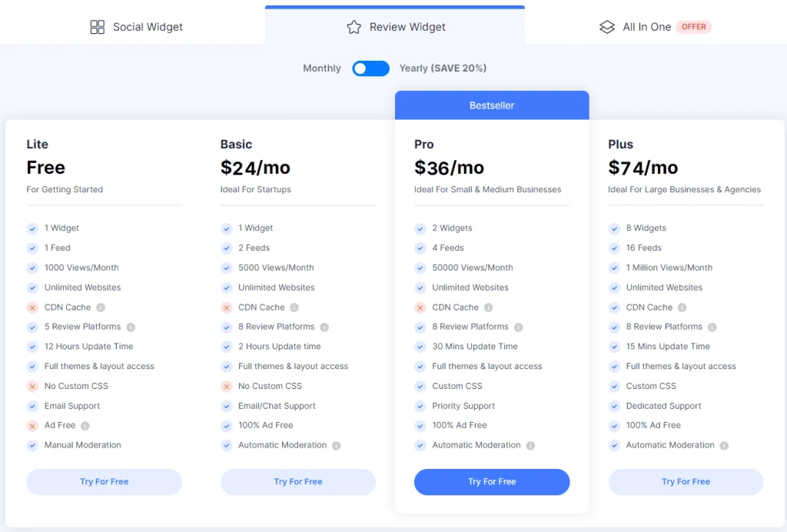
Task: Click the red X next to Lite's No Custom CSS
Action: [x=33, y=386]
